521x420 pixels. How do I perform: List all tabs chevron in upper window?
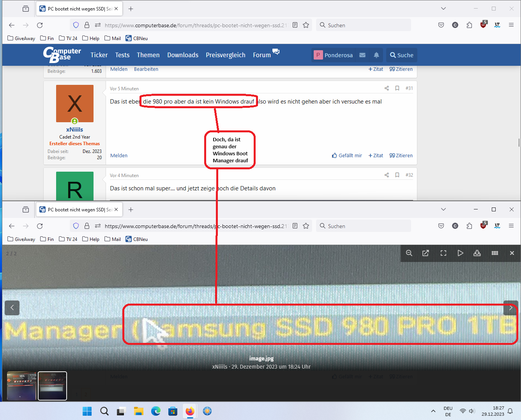[x=443, y=9]
